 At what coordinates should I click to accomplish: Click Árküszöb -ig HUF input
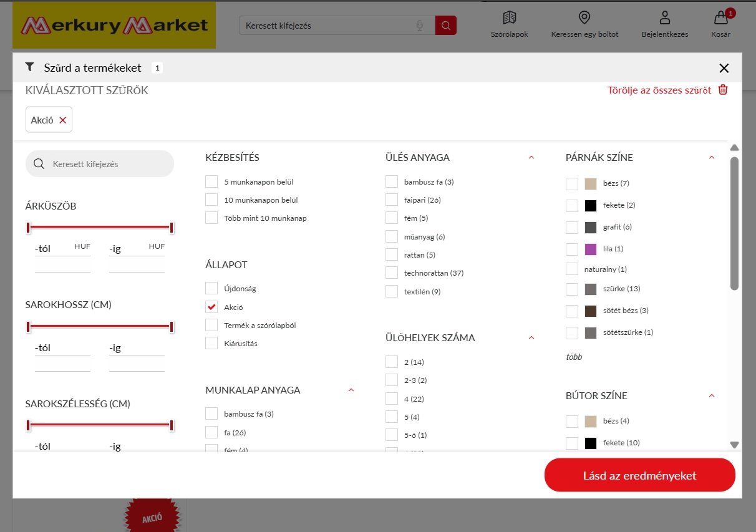pyautogui.click(x=137, y=264)
